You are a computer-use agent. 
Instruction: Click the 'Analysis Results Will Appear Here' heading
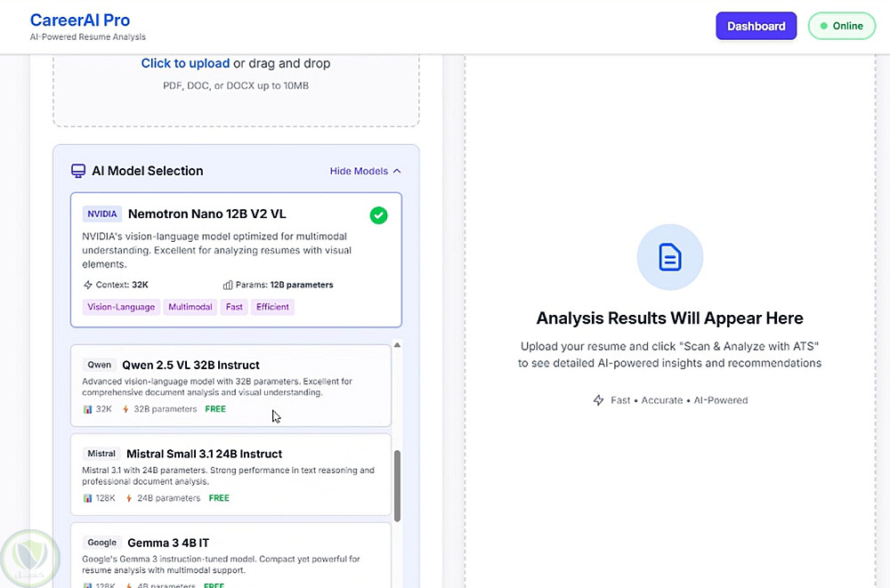(670, 318)
